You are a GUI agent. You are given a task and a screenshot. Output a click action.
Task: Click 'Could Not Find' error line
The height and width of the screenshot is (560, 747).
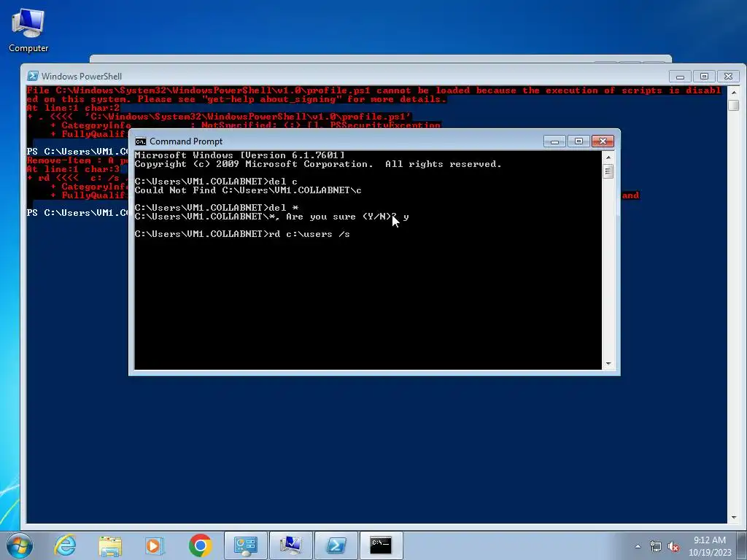(x=248, y=190)
